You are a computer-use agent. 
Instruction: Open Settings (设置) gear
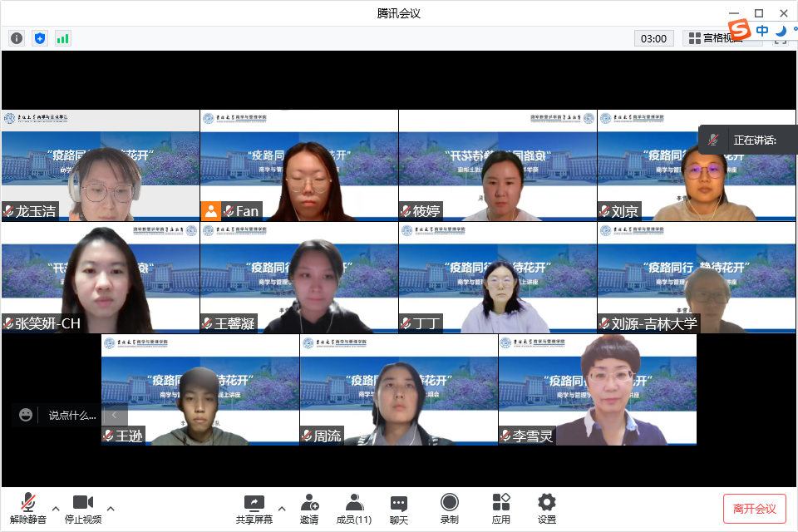click(x=546, y=508)
